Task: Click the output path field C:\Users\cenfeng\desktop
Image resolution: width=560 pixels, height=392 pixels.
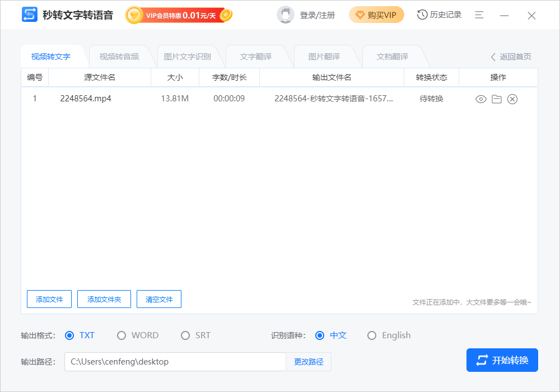Action: click(175, 362)
